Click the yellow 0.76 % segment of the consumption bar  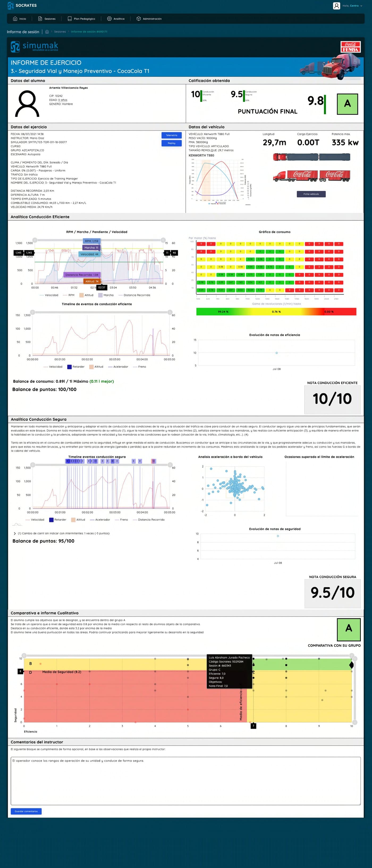point(276,312)
